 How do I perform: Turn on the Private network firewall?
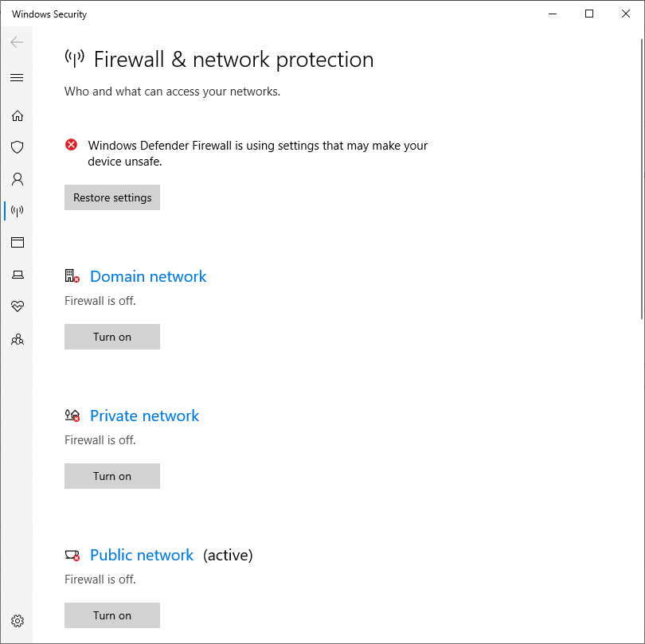click(112, 476)
